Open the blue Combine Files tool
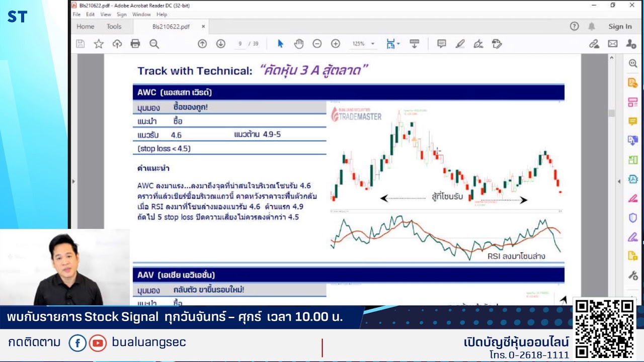 (633, 141)
